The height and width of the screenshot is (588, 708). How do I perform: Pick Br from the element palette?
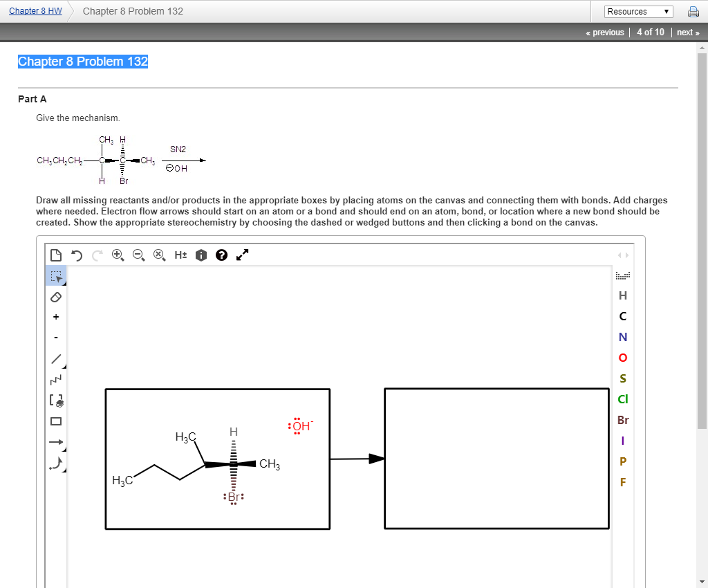(623, 420)
